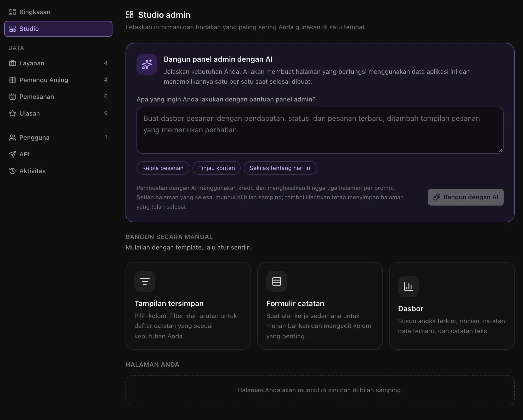Click the API paper-plane icon
The image size is (523, 420).
pyautogui.click(x=12, y=154)
